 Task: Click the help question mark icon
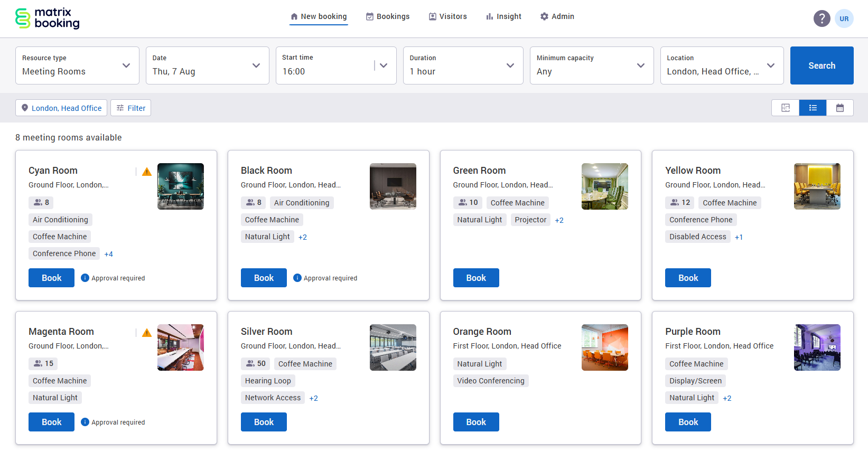coord(822,18)
